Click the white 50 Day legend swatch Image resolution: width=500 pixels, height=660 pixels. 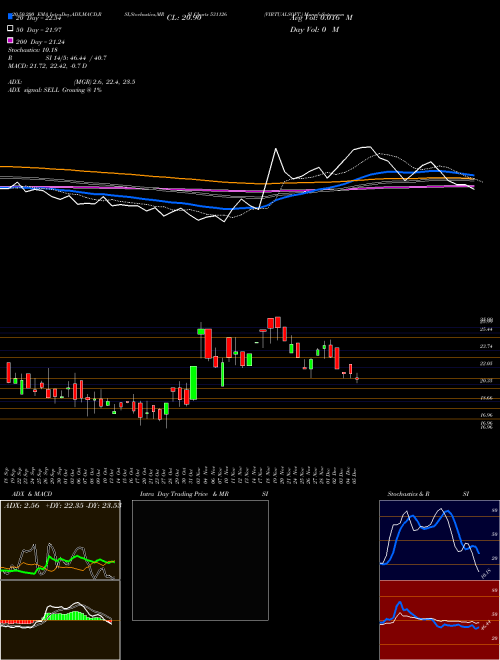click(x=10, y=29)
